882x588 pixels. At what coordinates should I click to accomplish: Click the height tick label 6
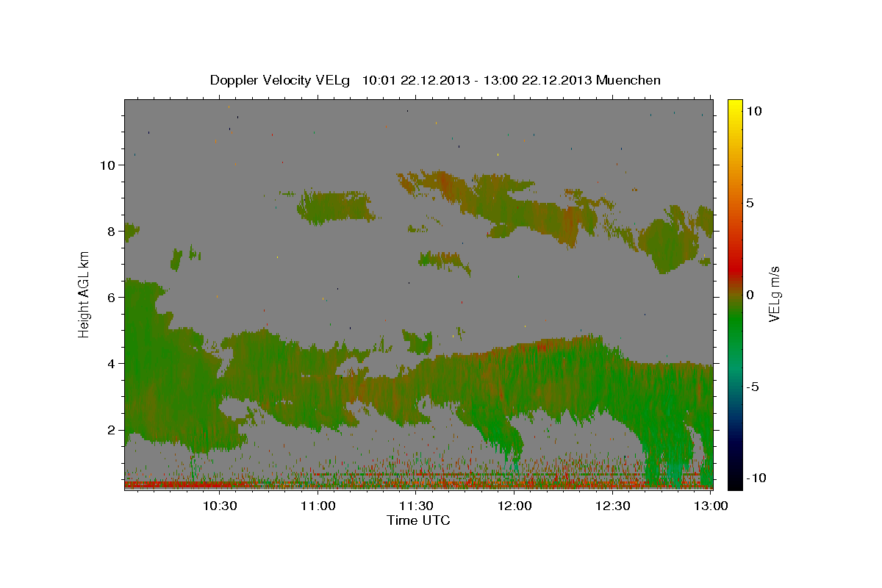[112, 298]
